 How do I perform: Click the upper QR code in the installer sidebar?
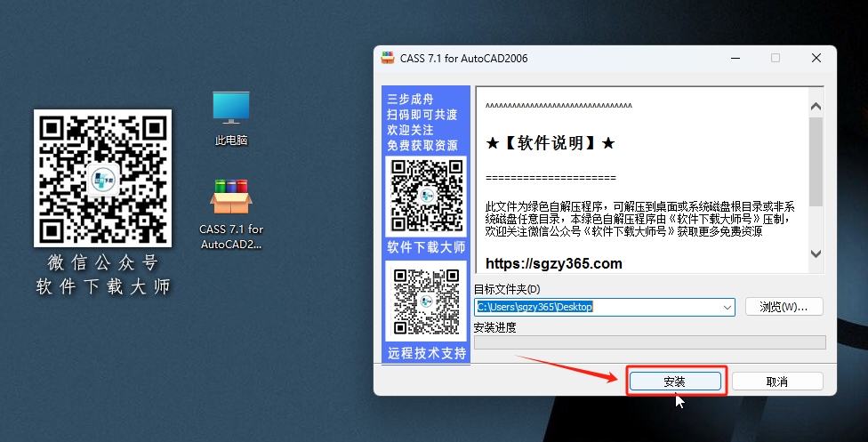[x=426, y=196]
